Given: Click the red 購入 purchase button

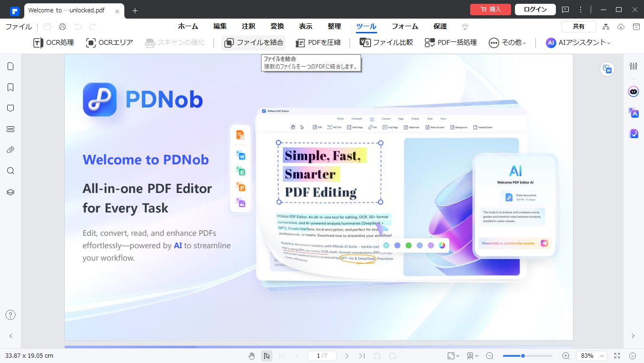Looking at the screenshot, I should pos(491,10).
